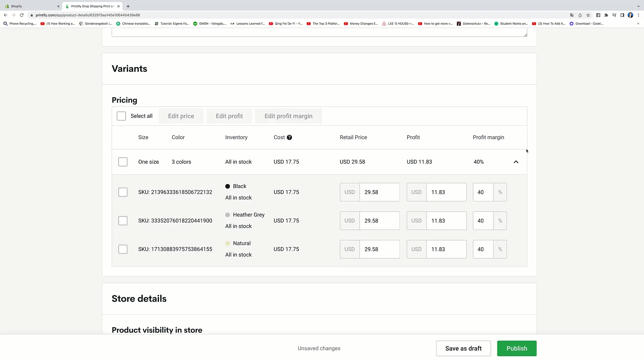Image resolution: width=644 pixels, height=362 pixels.
Task: Edit the Black variant retail price field
Action: point(379,192)
